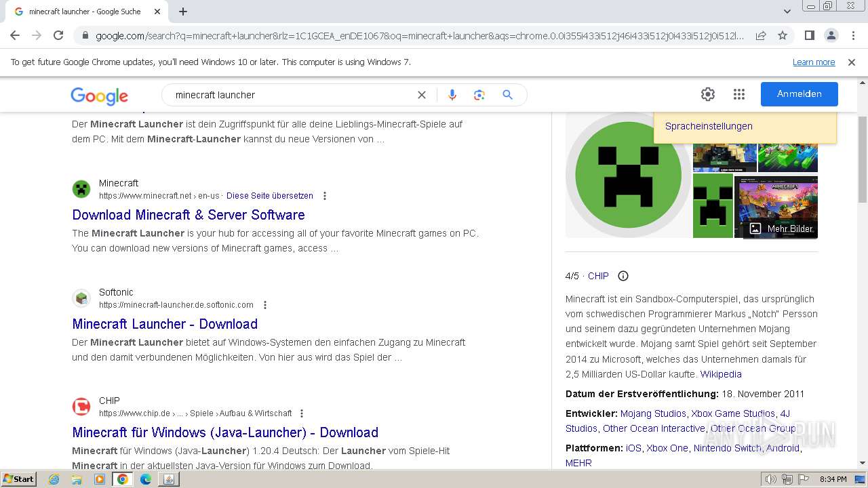The width and height of the screenshot is (868, 488).
Task: Click the CHIP site favicon
Action: coord(81,407)
